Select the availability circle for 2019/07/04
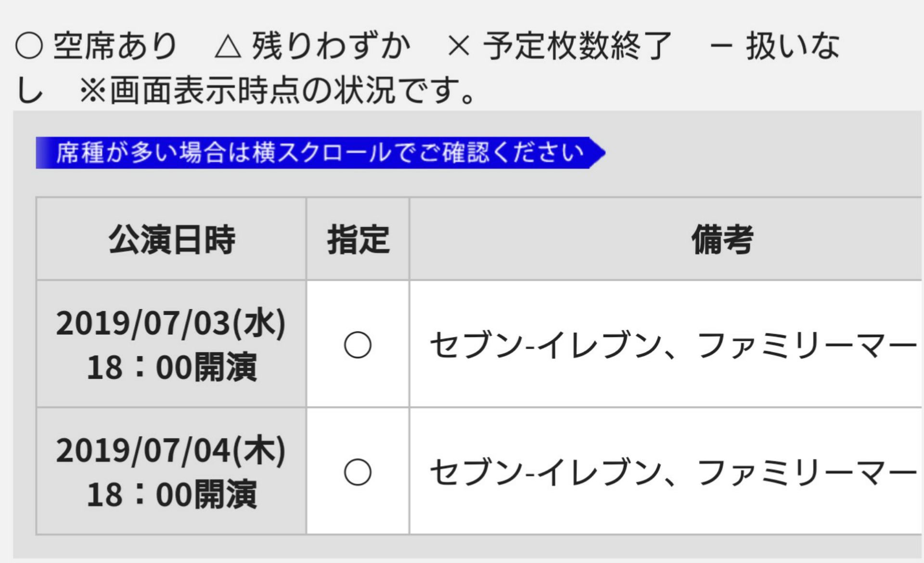924x563 pixels. click(x=358, y=472)
